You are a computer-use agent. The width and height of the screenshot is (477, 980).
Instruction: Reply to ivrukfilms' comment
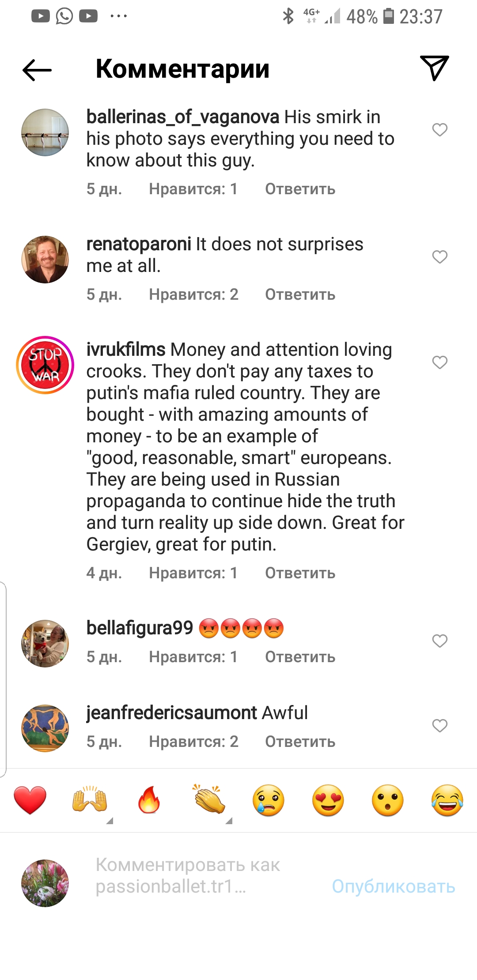coord(300,573)
